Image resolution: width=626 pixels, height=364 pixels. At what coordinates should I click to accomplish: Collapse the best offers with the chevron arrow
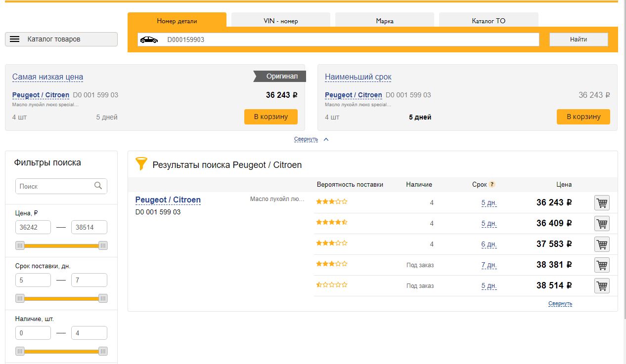[x=326, y=139]
